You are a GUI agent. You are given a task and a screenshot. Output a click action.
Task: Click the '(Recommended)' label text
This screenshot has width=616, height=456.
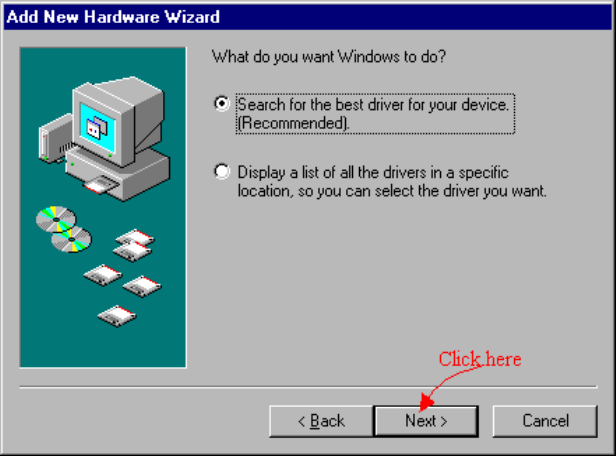pos(293,123)
